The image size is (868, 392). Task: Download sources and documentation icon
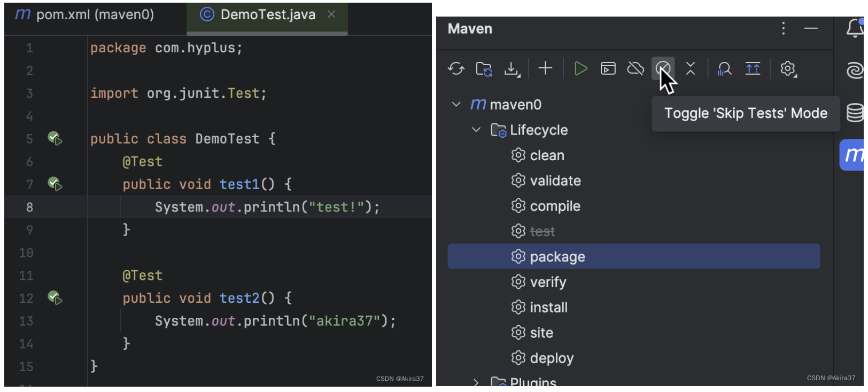point(512,69)
